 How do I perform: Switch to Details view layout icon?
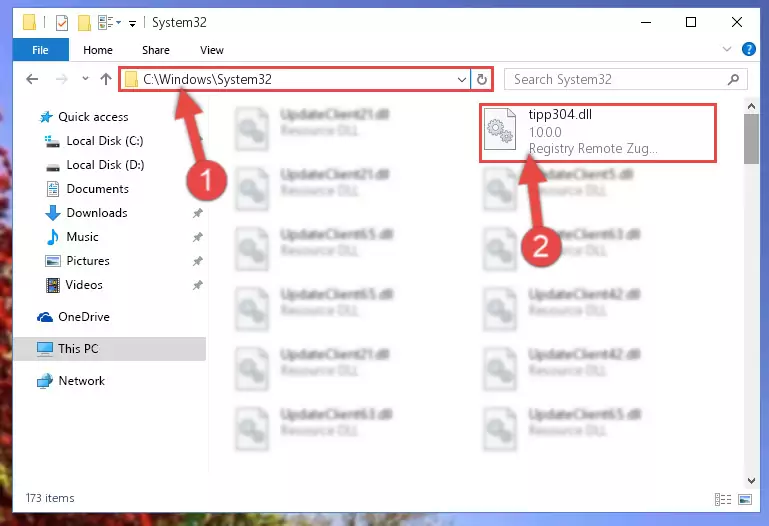click(723, 500)
